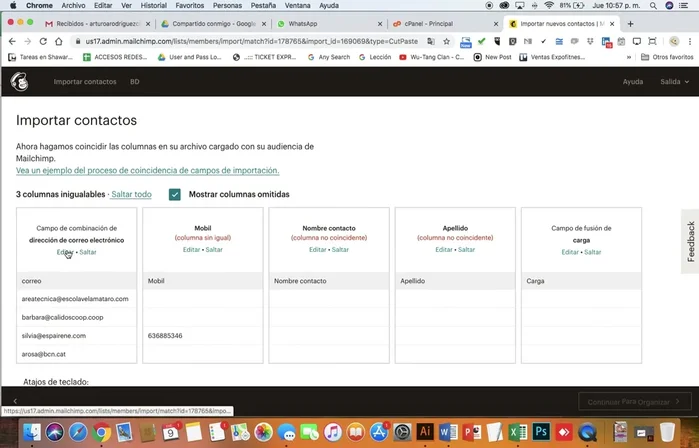Viewport: 699px width, 448px height.
Task: Click Editar on the Nombre contacto column
Action: [x=317, y=250]
